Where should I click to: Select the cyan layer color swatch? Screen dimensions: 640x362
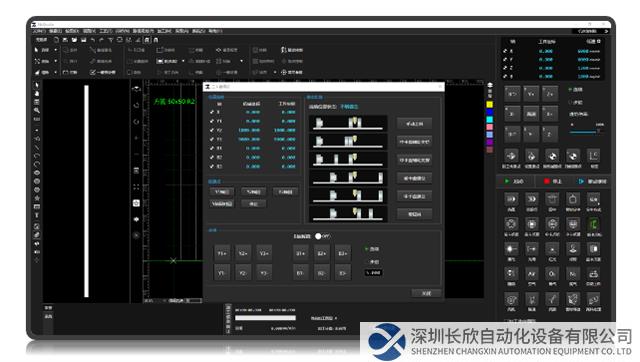490,120
